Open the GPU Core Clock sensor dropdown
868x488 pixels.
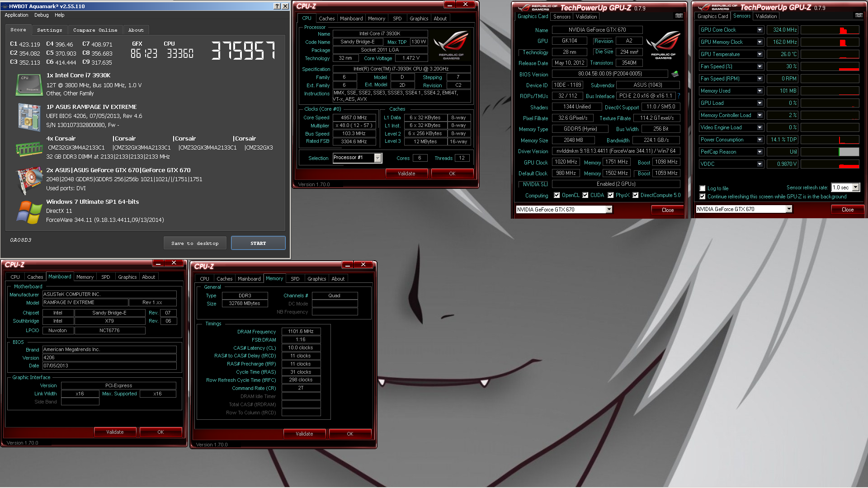pyautogui.click(x=760, y=30)
